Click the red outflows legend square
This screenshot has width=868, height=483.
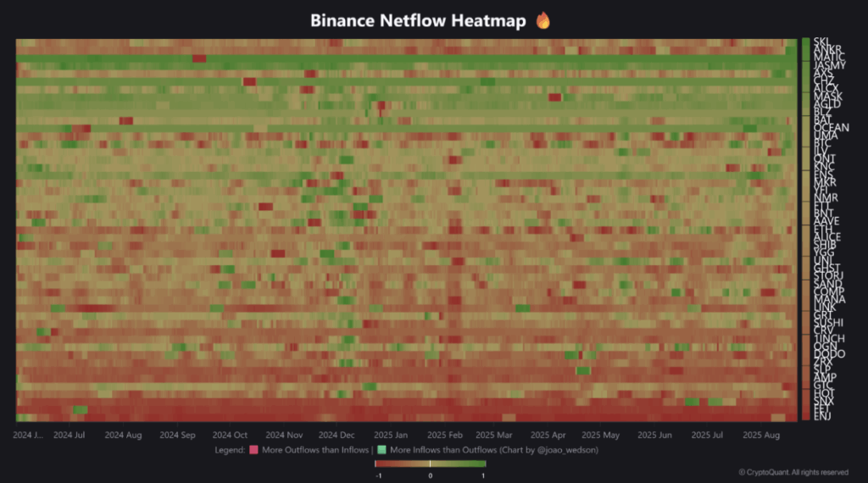[x=253, y=449]
